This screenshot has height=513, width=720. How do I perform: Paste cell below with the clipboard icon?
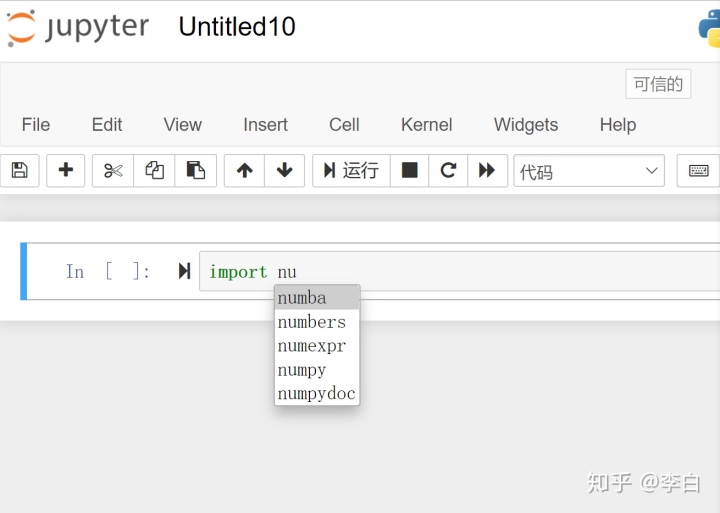[196, 170]
